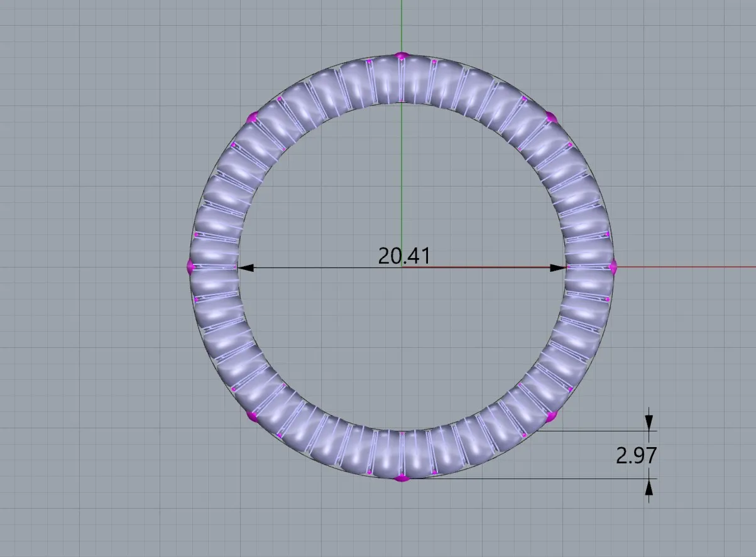Image resolution: width=756 pixels, height=557 pixels.
Task: Click the upper-left large magenta point on ring
Action: (253, 117)
